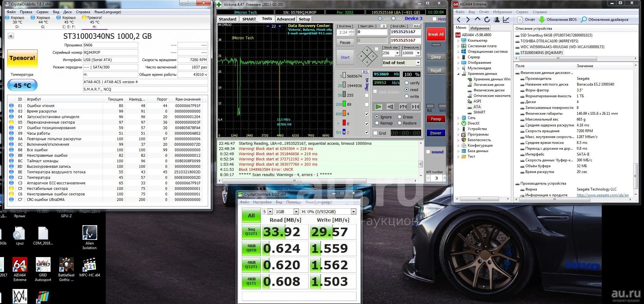Viewport: 644px width, 304px height.
Task: Open AIDA64 user icon in toolbar
Action: (x=497, y=20)
